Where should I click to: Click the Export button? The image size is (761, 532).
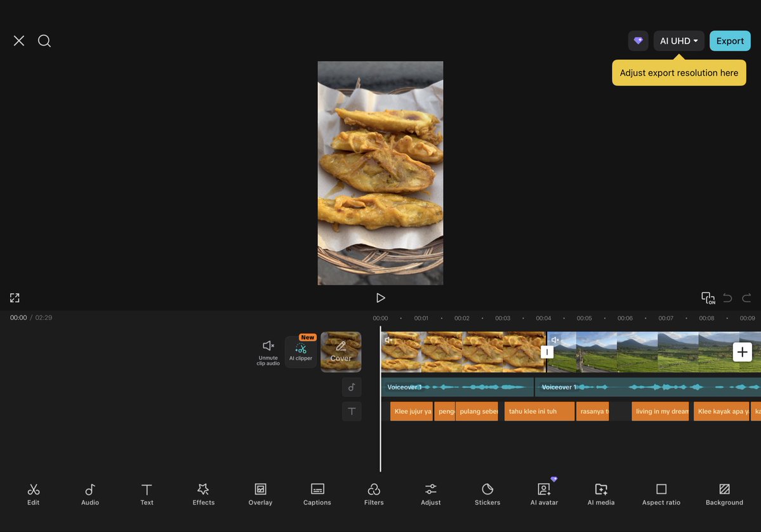click(730, 41)
